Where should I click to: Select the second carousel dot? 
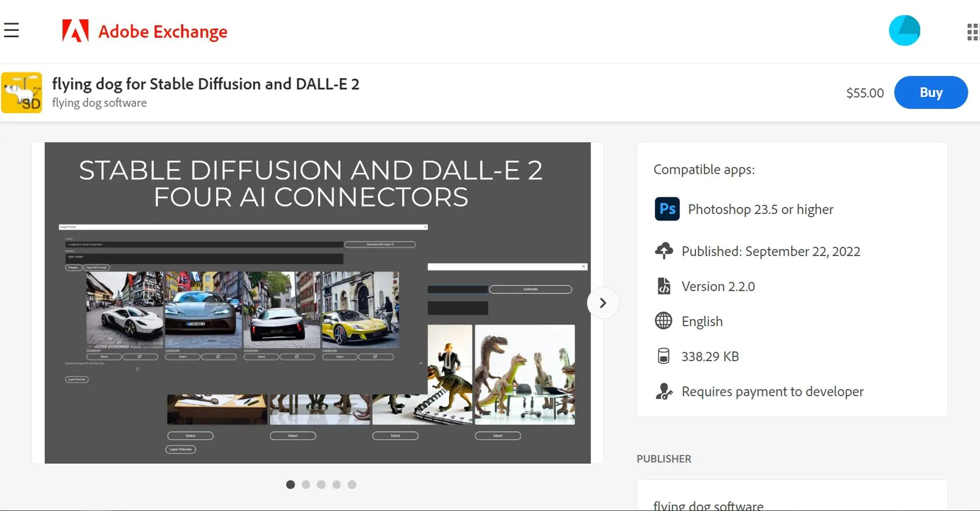pos(306,485)
